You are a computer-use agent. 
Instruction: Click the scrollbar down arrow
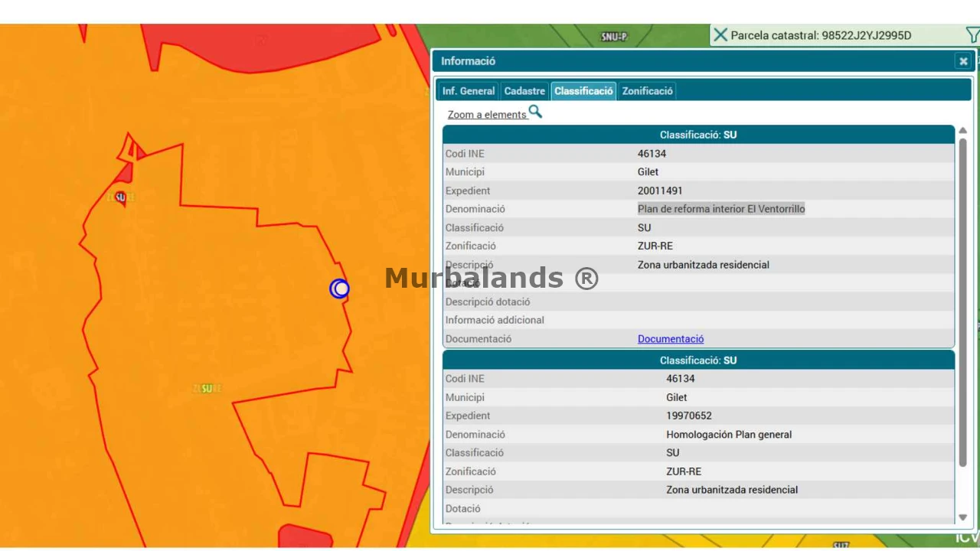pyautogui.click(x=962, y=517)
